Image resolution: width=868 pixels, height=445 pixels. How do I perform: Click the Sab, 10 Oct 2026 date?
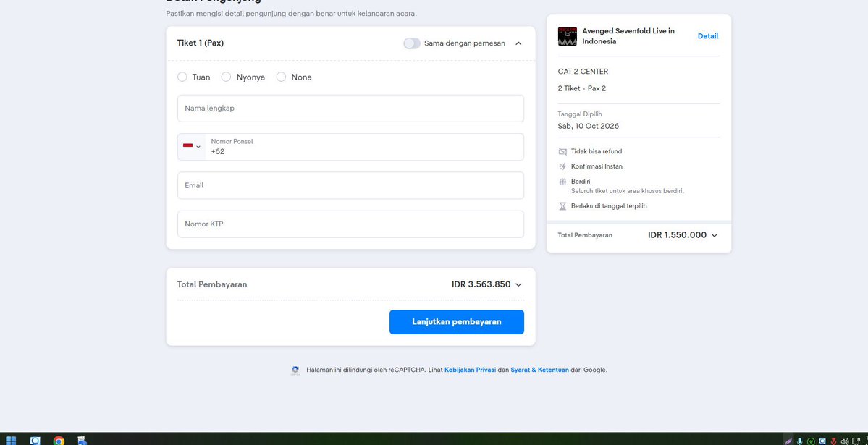(589, 126)
